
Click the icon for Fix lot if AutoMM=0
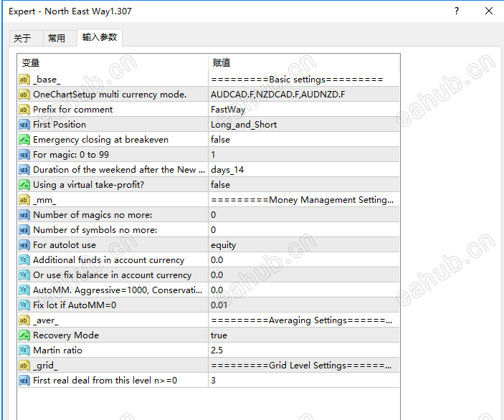[x=24, y=305]
